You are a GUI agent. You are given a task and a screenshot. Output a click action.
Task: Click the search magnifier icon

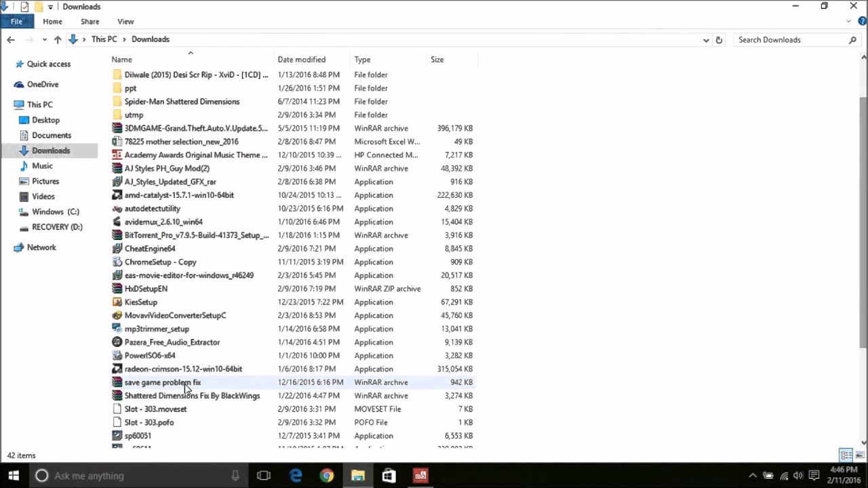click(x=853, y=40)
